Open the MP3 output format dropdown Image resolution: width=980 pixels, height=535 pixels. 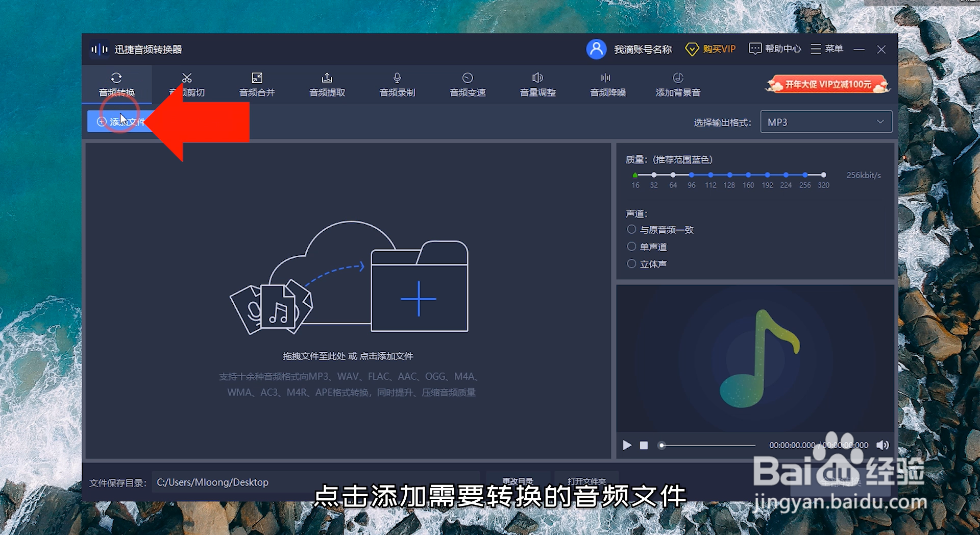(x=826, y=122)
